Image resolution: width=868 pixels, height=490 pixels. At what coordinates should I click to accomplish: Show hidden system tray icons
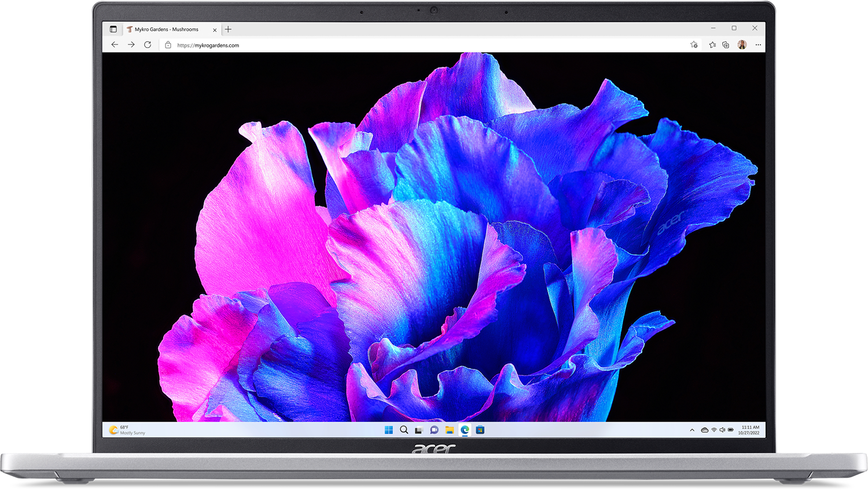click(692, 430)
